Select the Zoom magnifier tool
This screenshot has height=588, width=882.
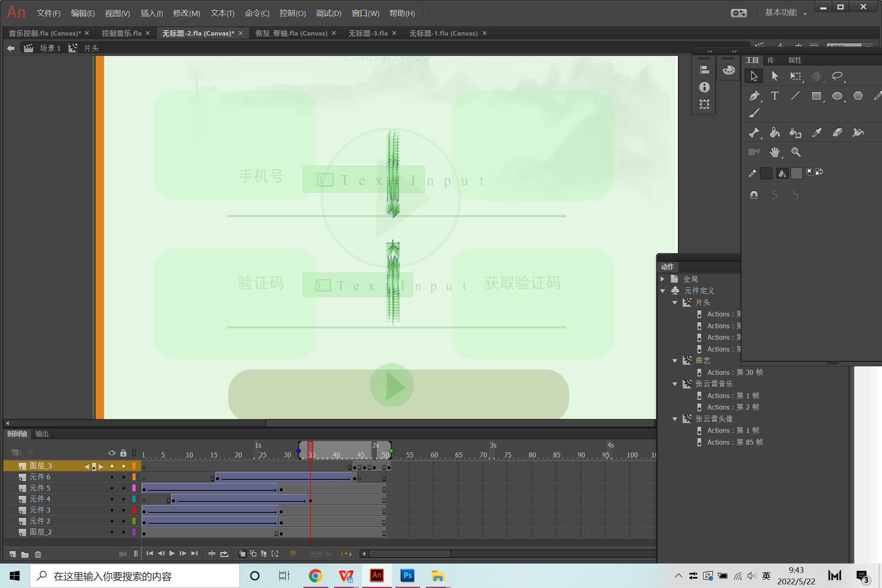[x=795, y=152]
